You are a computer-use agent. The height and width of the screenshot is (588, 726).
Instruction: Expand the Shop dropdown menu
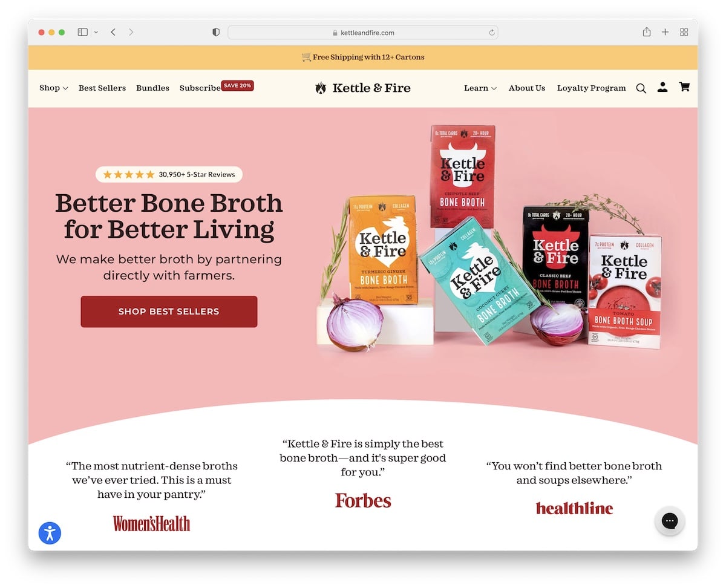coord(54,88)
